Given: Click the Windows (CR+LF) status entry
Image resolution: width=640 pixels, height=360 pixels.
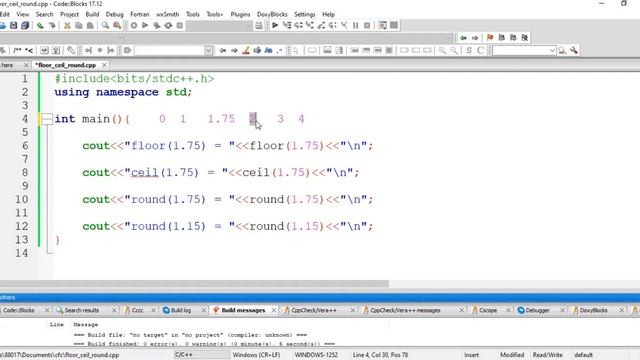Looking at the screenshot, I should pos(256,355).
